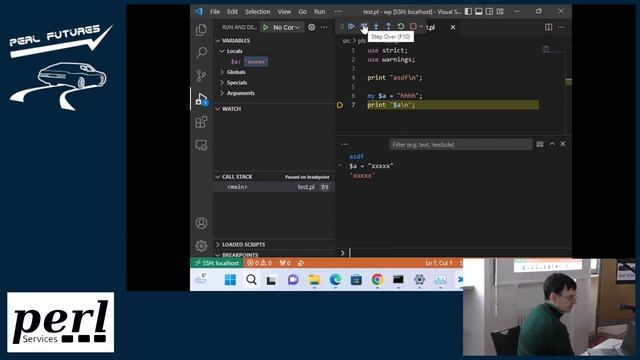The image size is (640, 360).
Task: Open the Remote Explorer view
Action: point(201,145)
